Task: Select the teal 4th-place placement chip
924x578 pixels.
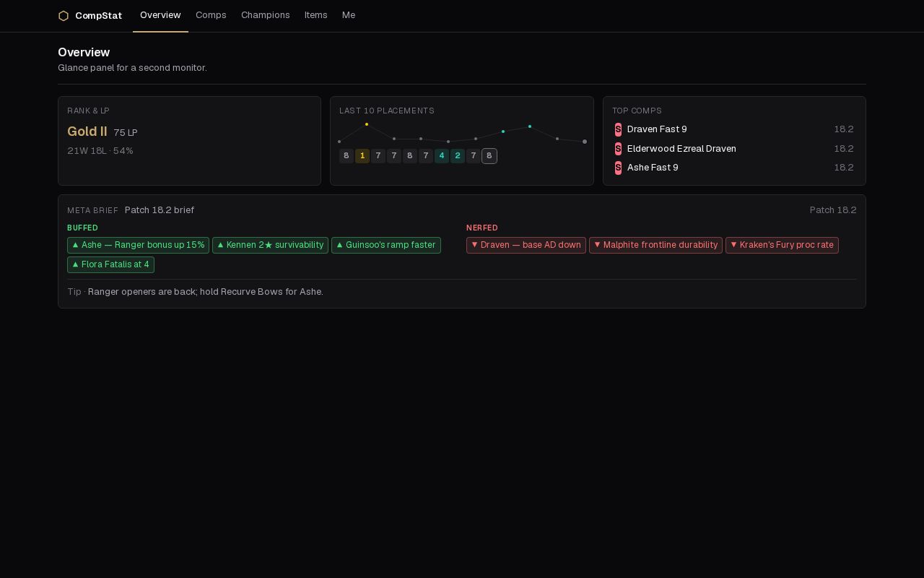Action: [x=442, y=156]
